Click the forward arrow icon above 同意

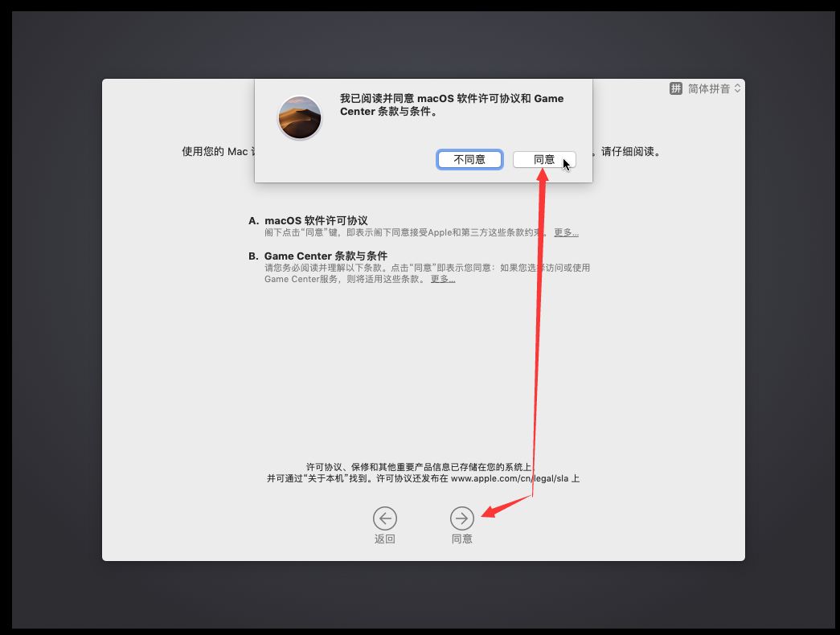pyautogui.click(x=461, y=518)
